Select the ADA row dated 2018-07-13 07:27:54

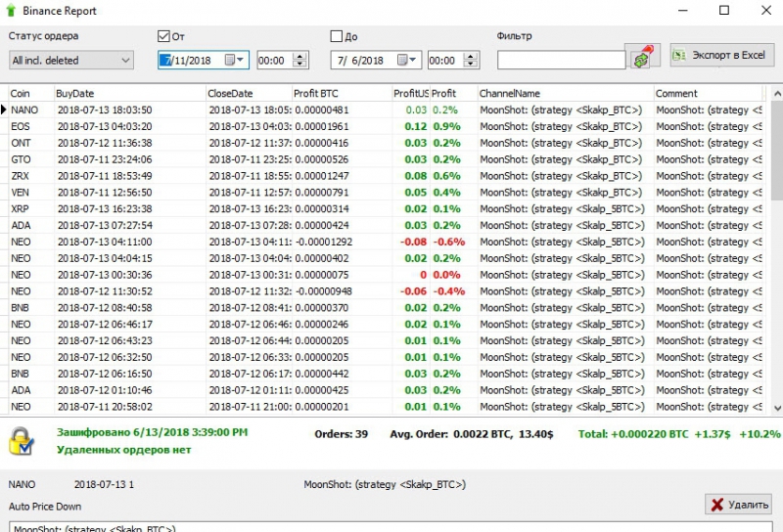[x=386, y=225]
